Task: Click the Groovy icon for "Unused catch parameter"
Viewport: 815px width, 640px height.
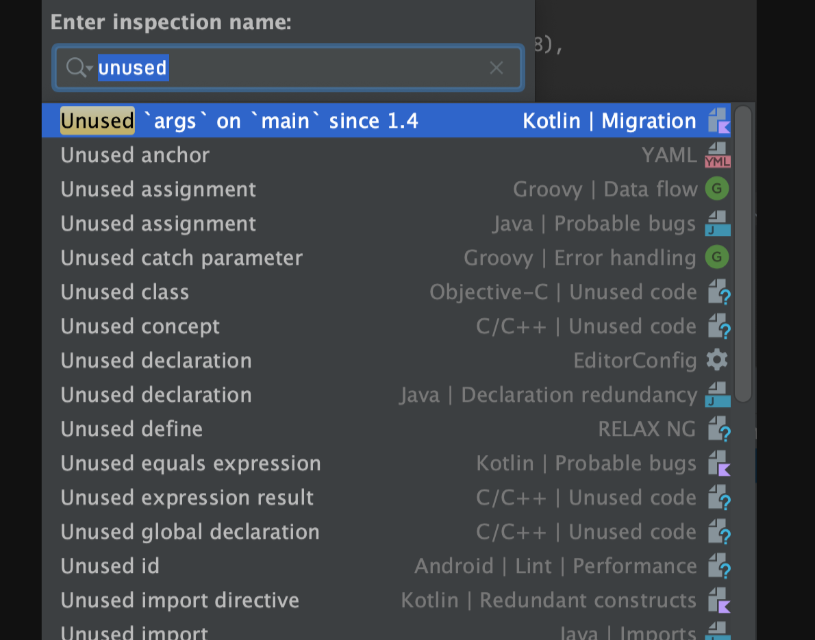Action: pyautogui.click(x=718, y=257)
